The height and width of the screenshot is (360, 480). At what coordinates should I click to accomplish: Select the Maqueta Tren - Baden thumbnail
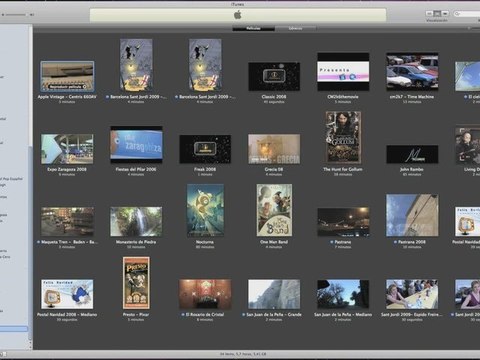[67, 222]
